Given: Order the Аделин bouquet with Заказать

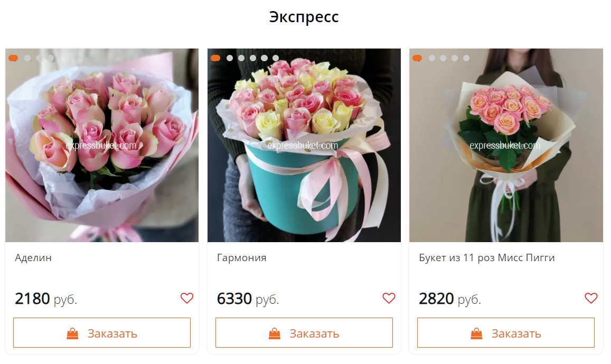Looking at the screenshot, I should pyautogui.click(x=102, y=332).
